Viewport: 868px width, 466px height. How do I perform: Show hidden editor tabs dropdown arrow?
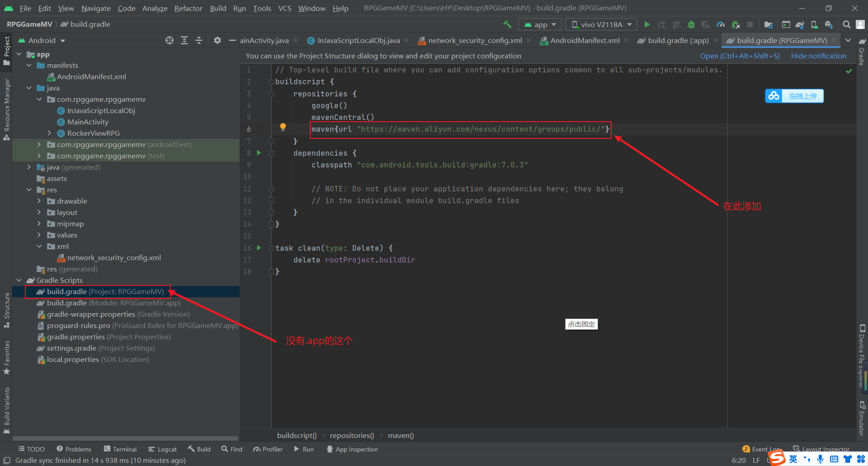tap(849, 40)
